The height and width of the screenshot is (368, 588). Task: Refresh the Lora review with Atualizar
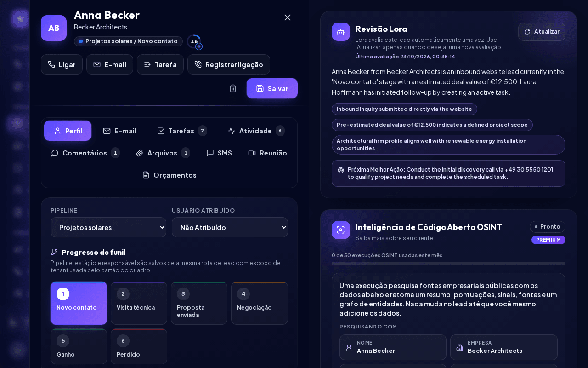coord(542,32)
